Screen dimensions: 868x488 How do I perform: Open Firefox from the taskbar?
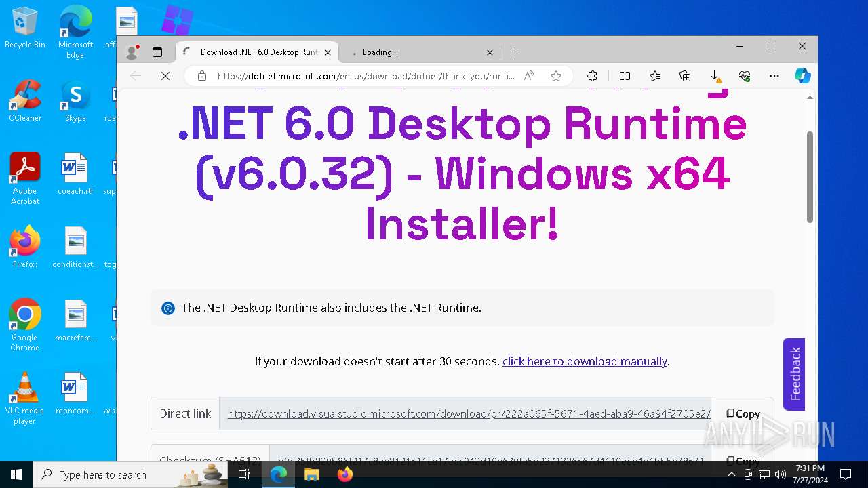click(344, 474)
